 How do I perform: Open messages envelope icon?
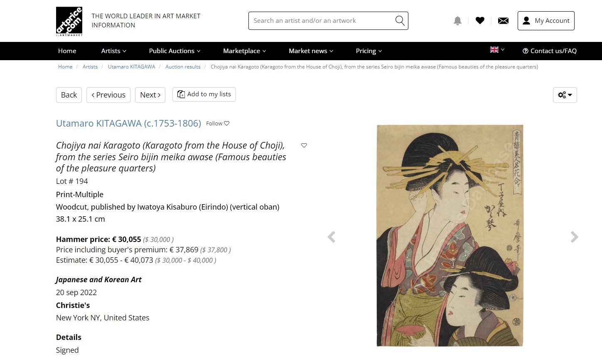click(503, 21)
